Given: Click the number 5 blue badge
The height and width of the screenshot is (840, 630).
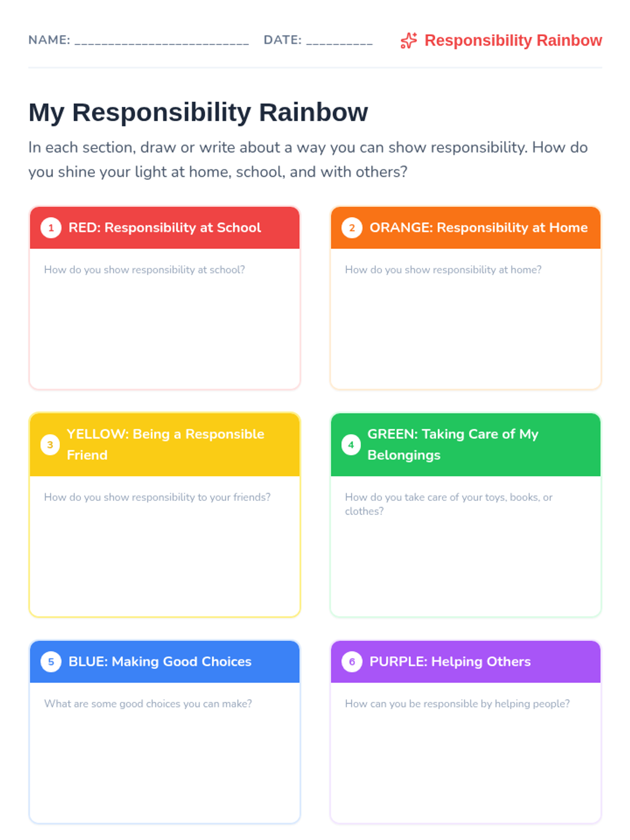Looking at the screenshot, I should pos(51,661).
